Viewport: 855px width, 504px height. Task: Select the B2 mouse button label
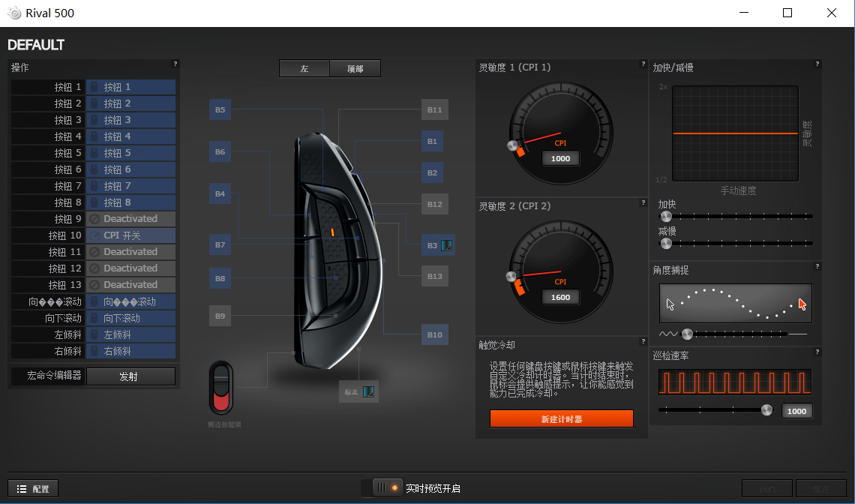pos(432,173)
